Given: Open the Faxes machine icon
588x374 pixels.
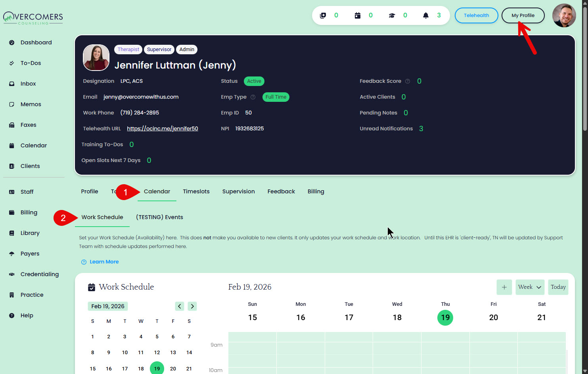Looking at the screenshot, I should click(x=12, y=125).
